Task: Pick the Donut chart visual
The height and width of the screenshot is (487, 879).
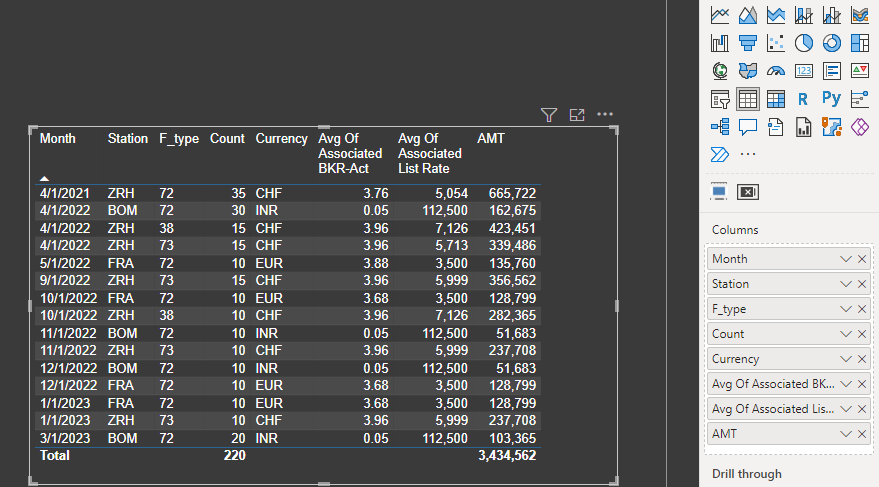Action: click(x=831, y=43)
